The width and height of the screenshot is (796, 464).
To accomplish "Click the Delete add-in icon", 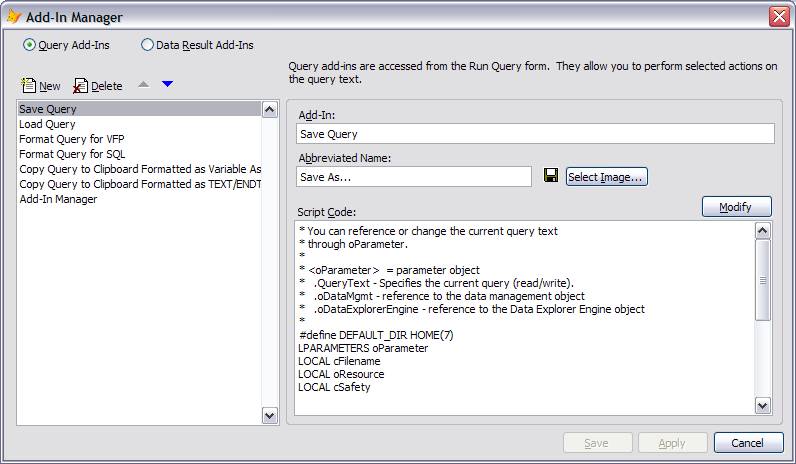I will [80, 86].
